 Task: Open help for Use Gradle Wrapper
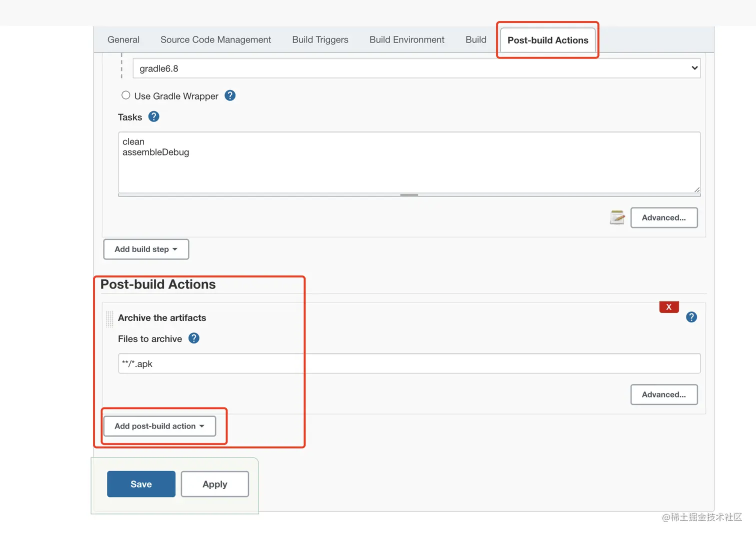click(230, 95)
